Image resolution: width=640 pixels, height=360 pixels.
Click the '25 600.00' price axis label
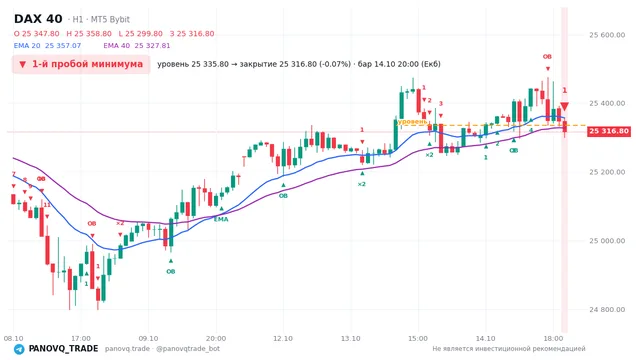[607, 35]
